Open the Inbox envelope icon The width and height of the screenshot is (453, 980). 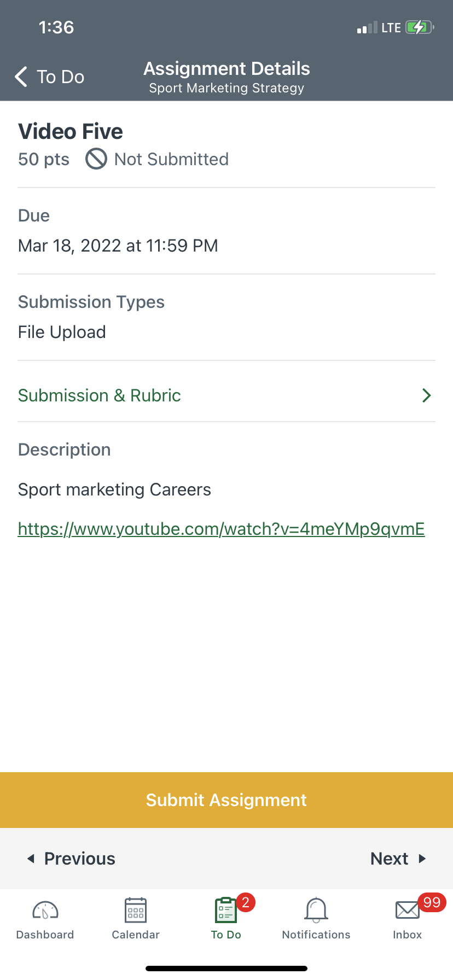pos(407,911)
